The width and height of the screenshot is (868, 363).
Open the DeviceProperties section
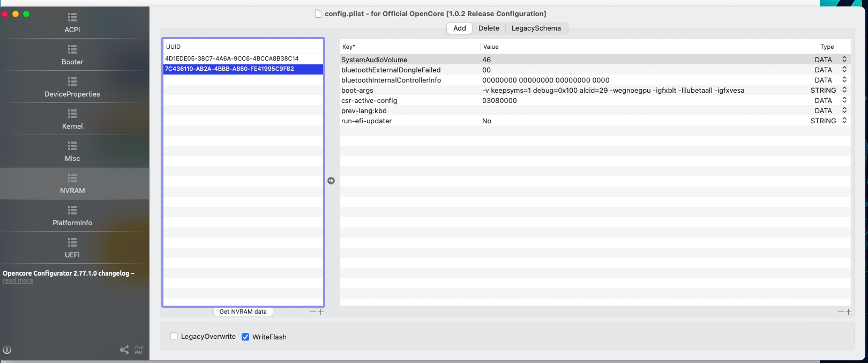click(72, 87)
